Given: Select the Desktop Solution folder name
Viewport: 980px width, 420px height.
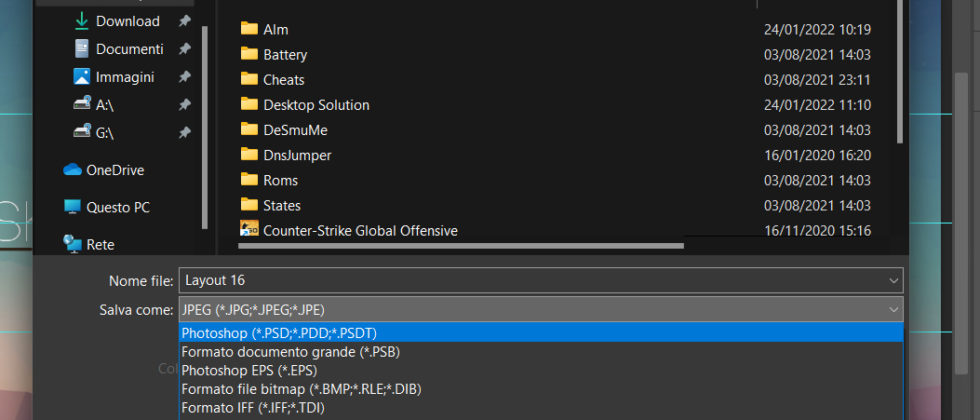Looking at the screenshot, I should (316, 105).
